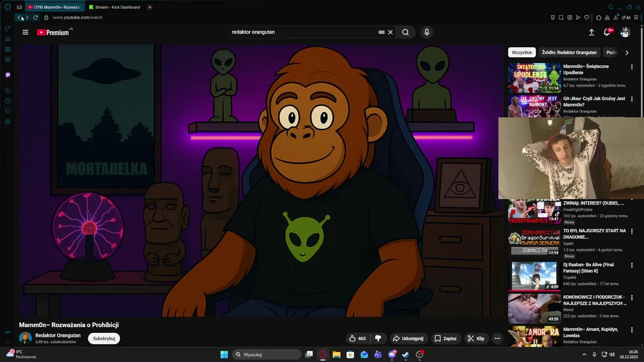Open Redaktor Orangutan channel avatar
This screenshot has width=644, height=362.
coord(25,338)
